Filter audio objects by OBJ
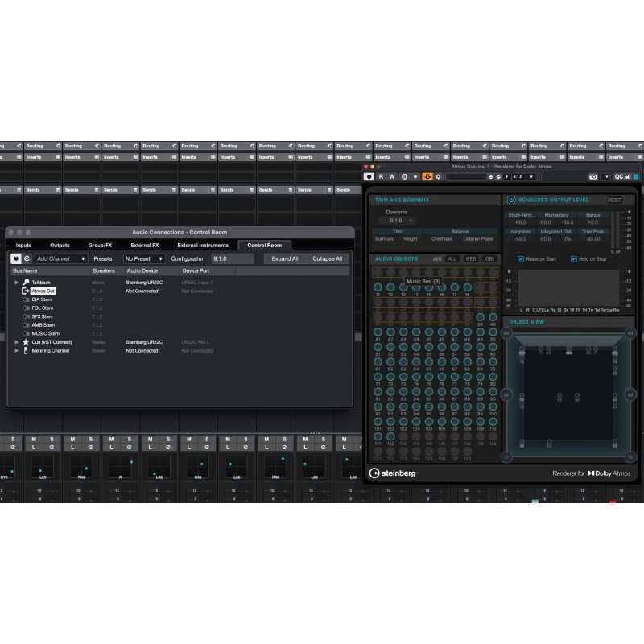644x644 pixels. (489, 258)
